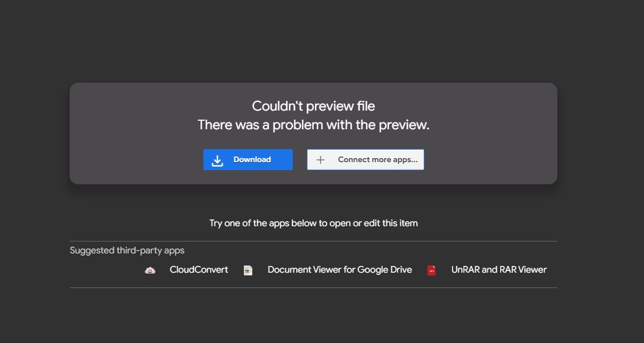
Task: Click empty backdrop beneath the lower divider
Action: click(313, 317)
